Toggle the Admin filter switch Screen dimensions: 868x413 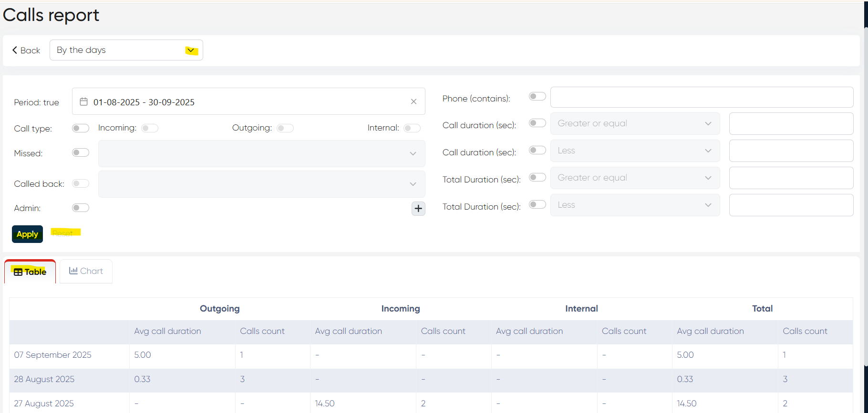point(80,208)
